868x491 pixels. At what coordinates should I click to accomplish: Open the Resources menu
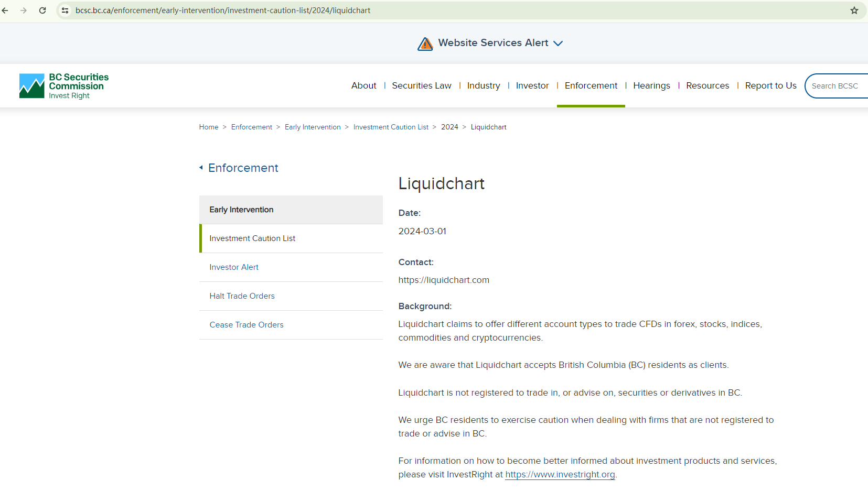[x=708, y=86]
